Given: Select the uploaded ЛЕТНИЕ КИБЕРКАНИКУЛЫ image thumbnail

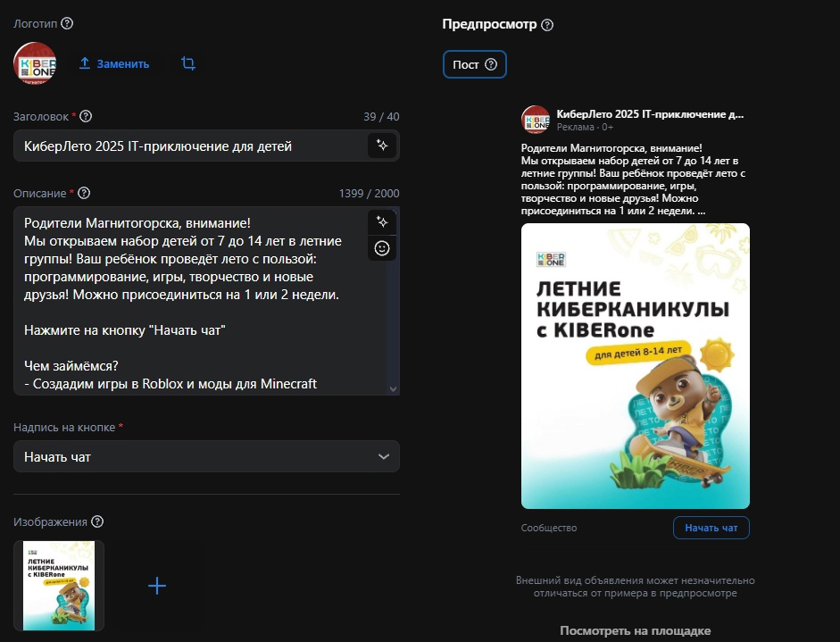Looking at the screenshot, I should (x=59, y=585).
